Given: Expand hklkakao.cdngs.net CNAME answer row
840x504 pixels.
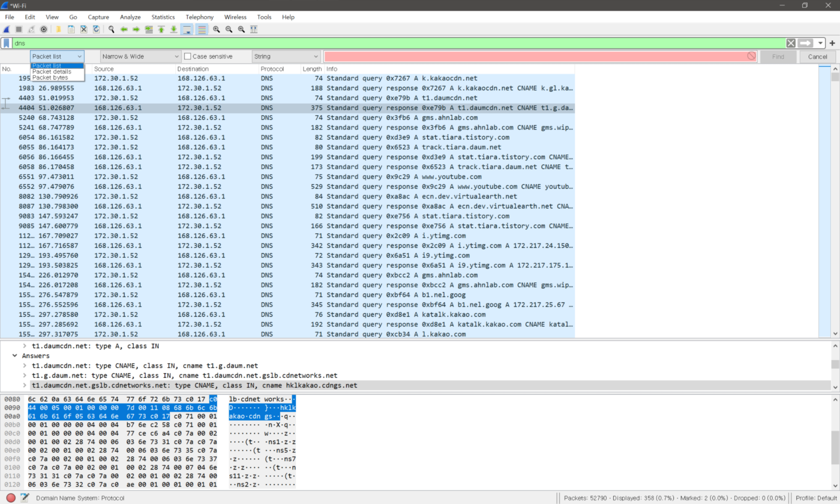Looking at the screenshot, I should pos(24,385).
